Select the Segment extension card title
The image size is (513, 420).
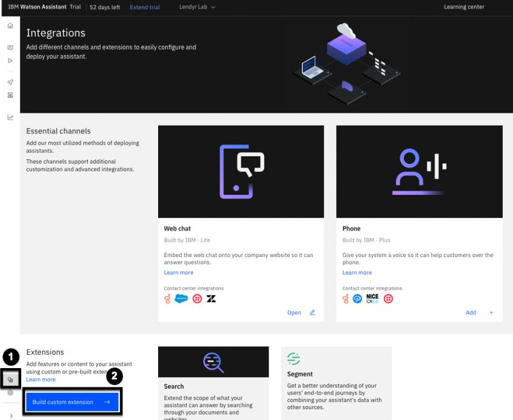300,374
